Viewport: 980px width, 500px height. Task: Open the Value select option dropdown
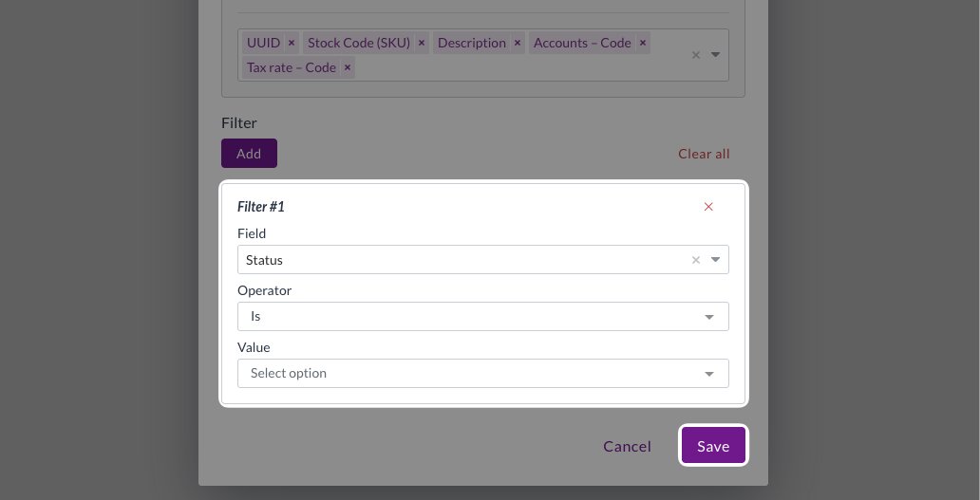coord(482,374)
